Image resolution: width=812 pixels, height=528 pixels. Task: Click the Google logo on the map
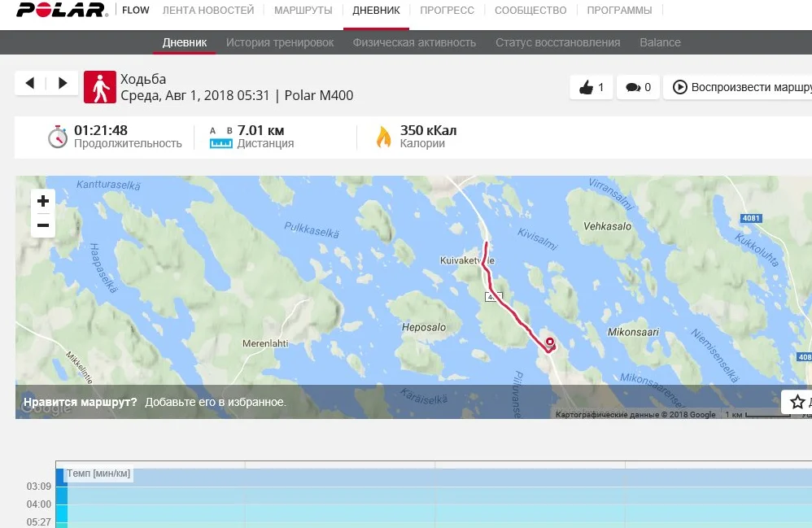(46, 408)
